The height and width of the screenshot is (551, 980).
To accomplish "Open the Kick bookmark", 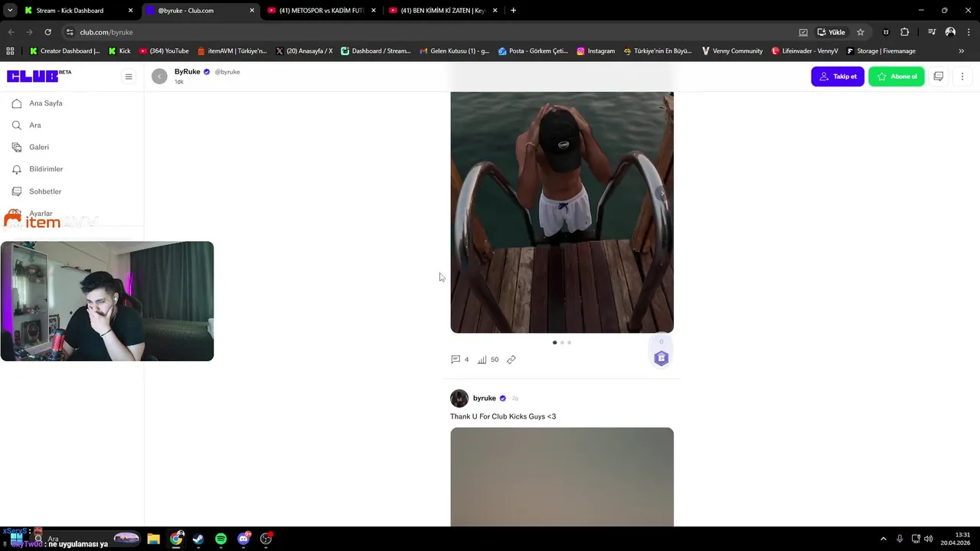I will pos(119,51).
